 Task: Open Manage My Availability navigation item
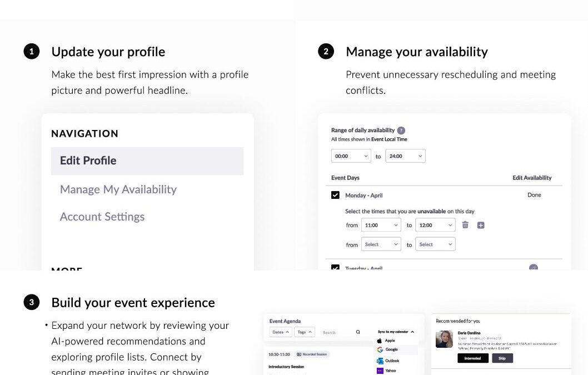pyautogui.click(x=118, y=189)
